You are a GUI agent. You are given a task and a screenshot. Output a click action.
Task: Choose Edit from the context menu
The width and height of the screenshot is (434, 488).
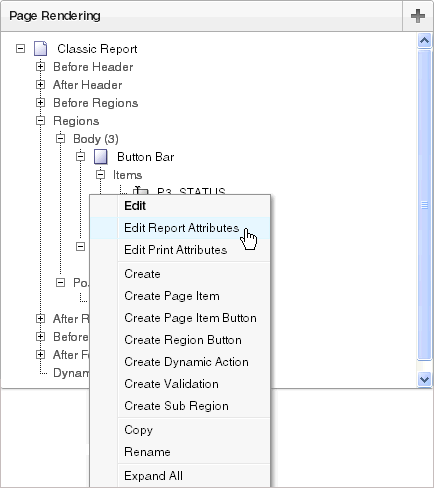click(x=180, y=206)
